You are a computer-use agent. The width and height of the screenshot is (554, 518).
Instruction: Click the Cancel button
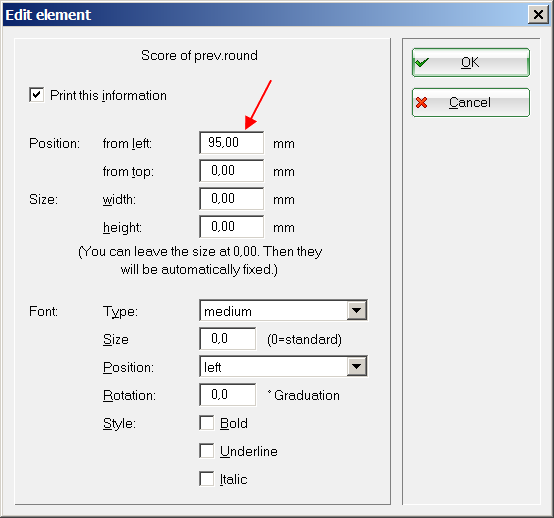tap(471, 102)
